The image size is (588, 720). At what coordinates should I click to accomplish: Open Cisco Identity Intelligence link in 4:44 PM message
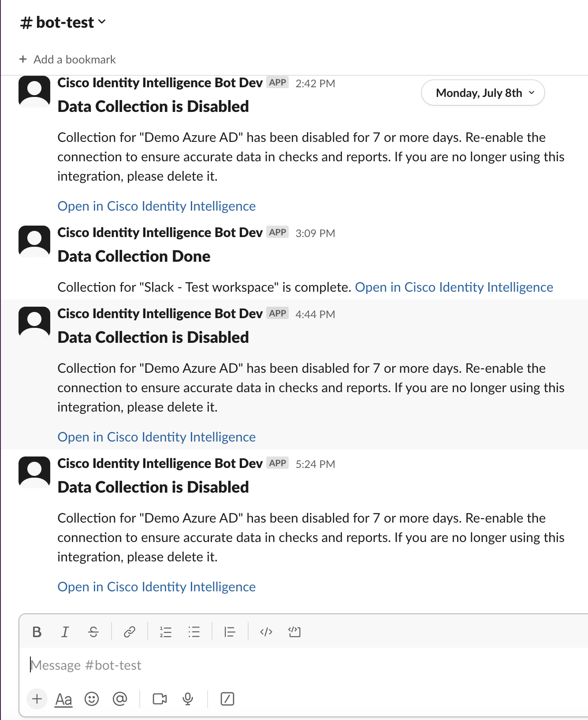point(156,437)
